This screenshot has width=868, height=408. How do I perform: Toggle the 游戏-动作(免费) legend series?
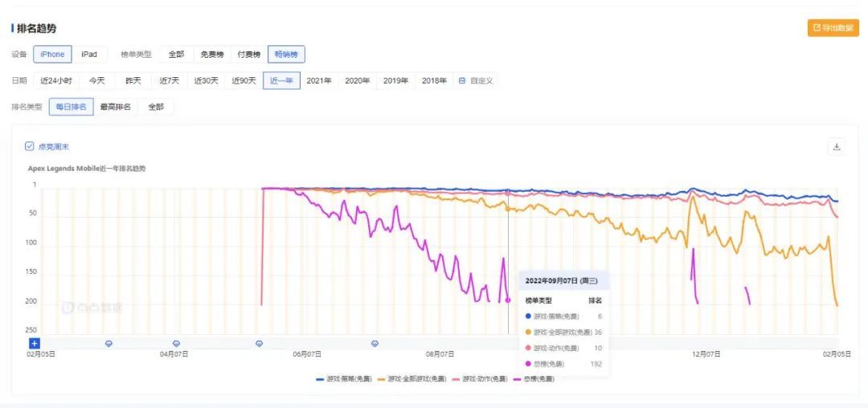click(x=480, y=378)
